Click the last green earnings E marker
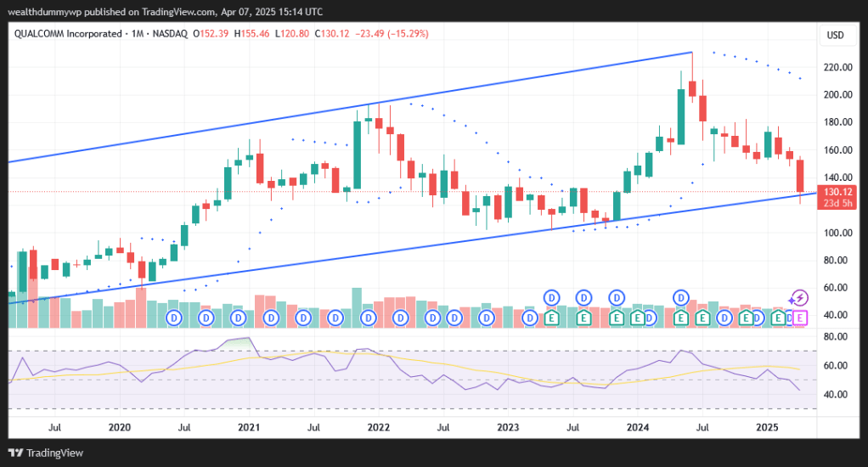The height and width of the screenshot is (467, 868). tap(778, 318)
